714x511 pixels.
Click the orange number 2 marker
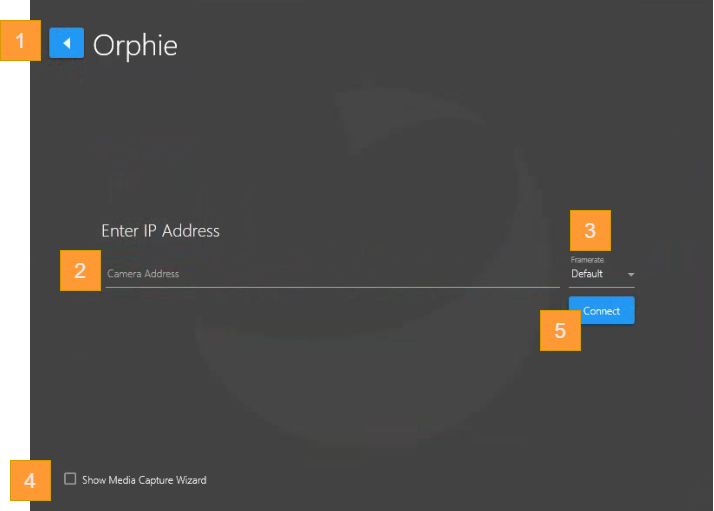click(x=80, y=270)
